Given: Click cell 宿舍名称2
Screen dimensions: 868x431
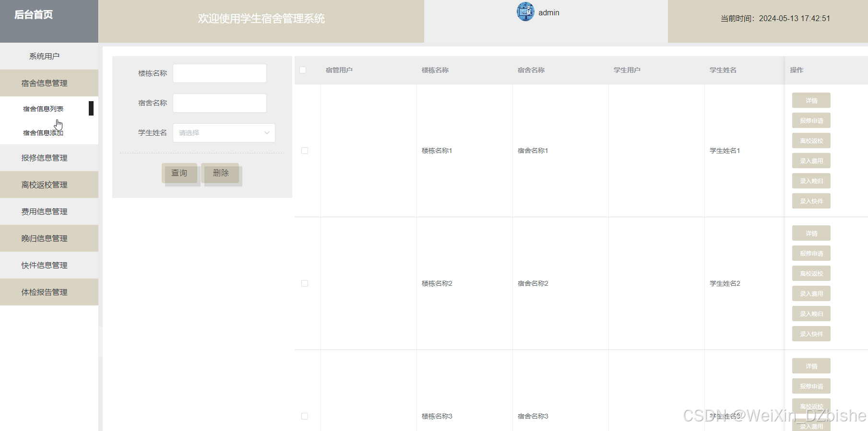Looking at the screenshot, I should (533, 283).
